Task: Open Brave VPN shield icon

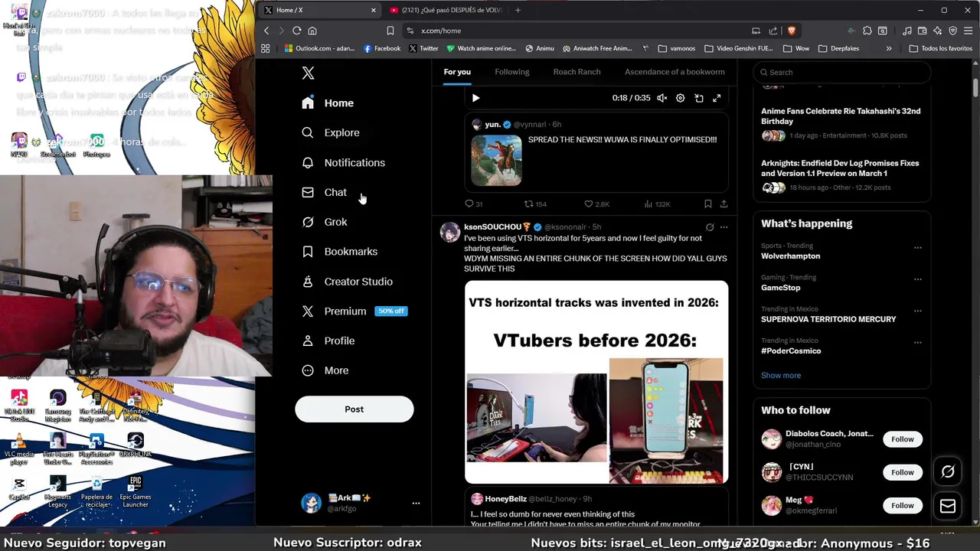Action: coord(952,31)
